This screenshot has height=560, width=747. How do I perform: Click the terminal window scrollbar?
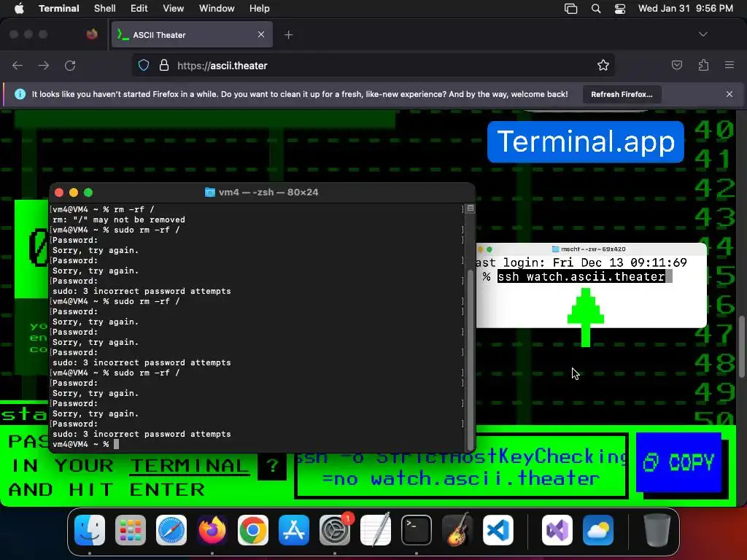tap(471, 359)
